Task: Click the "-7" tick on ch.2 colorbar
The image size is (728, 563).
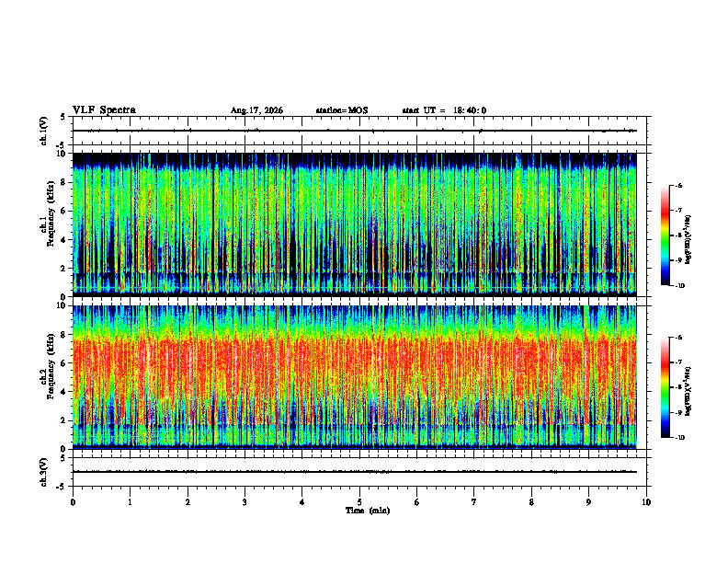Action: pos(678,362)
